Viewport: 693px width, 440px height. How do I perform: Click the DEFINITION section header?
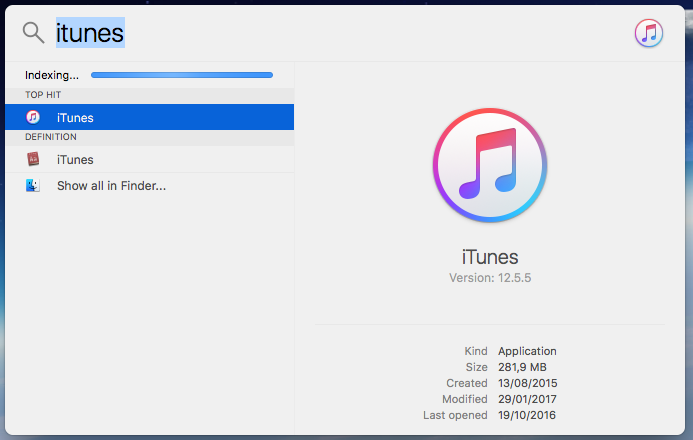[51, 137]
